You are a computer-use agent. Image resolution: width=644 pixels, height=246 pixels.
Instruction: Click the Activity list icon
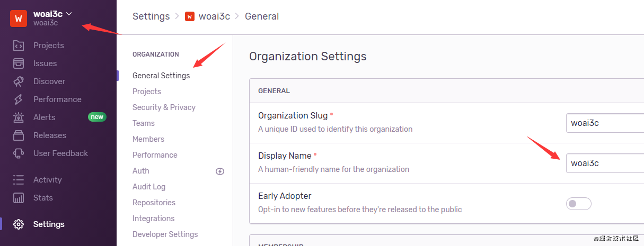pos(19,180)
